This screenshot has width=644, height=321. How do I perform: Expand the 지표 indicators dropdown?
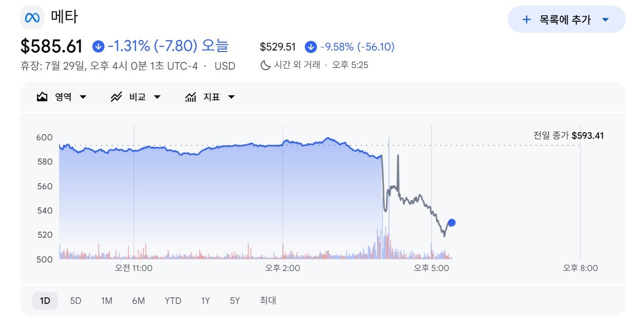click(x=231, y=97)
